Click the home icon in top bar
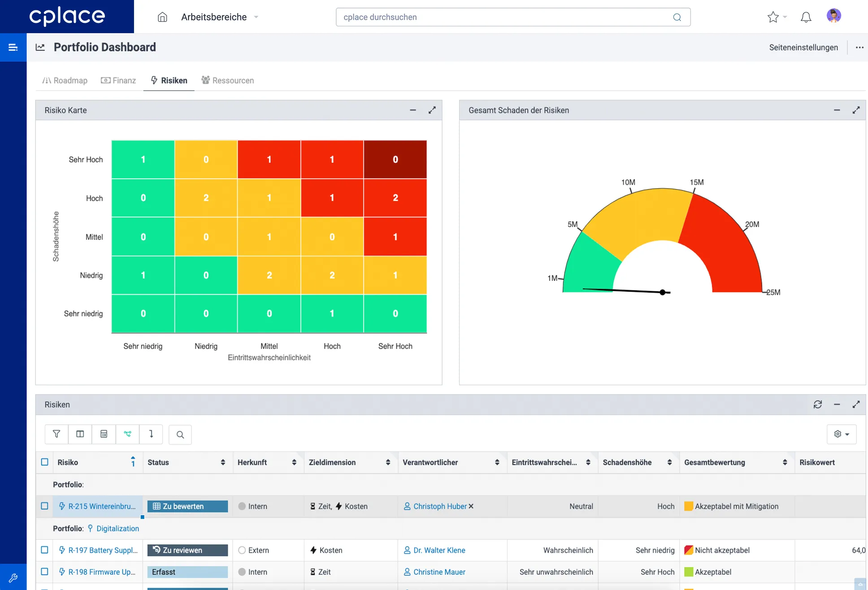Screen dimensions: 868x590 tap(162, 17)
